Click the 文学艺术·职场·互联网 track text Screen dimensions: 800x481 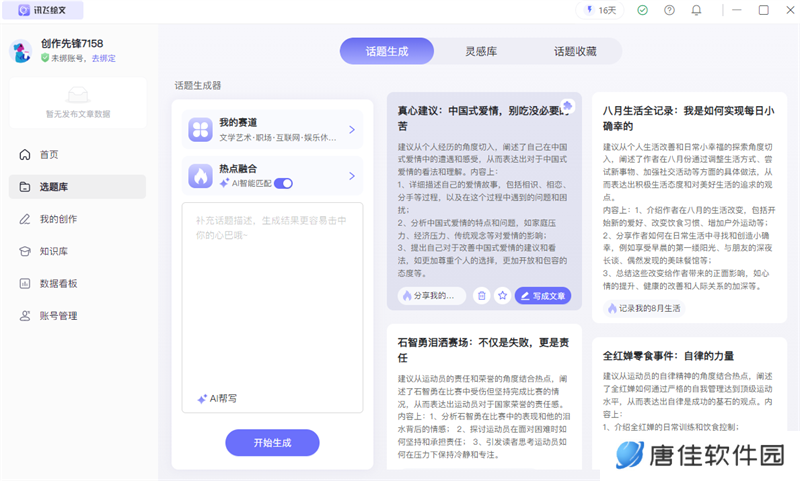tap(278, 137)
